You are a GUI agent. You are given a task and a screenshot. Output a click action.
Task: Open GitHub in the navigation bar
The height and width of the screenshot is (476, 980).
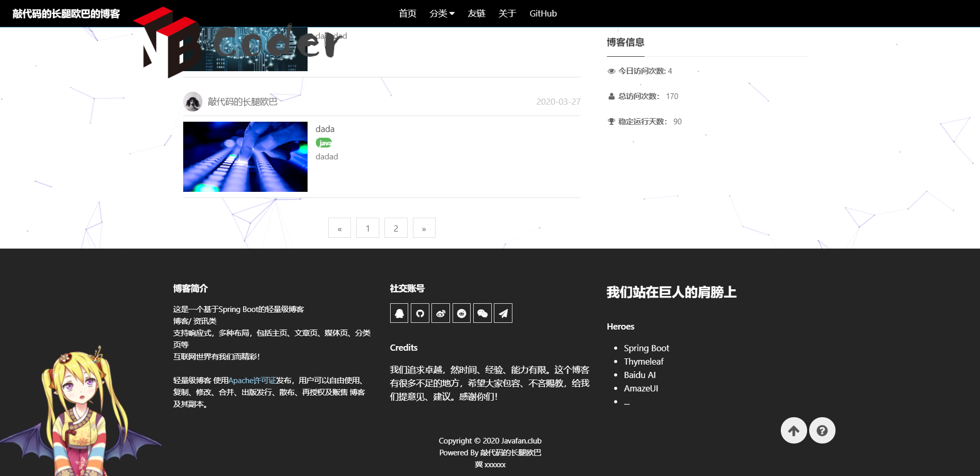pyautogui.click(x=543, y=13)
